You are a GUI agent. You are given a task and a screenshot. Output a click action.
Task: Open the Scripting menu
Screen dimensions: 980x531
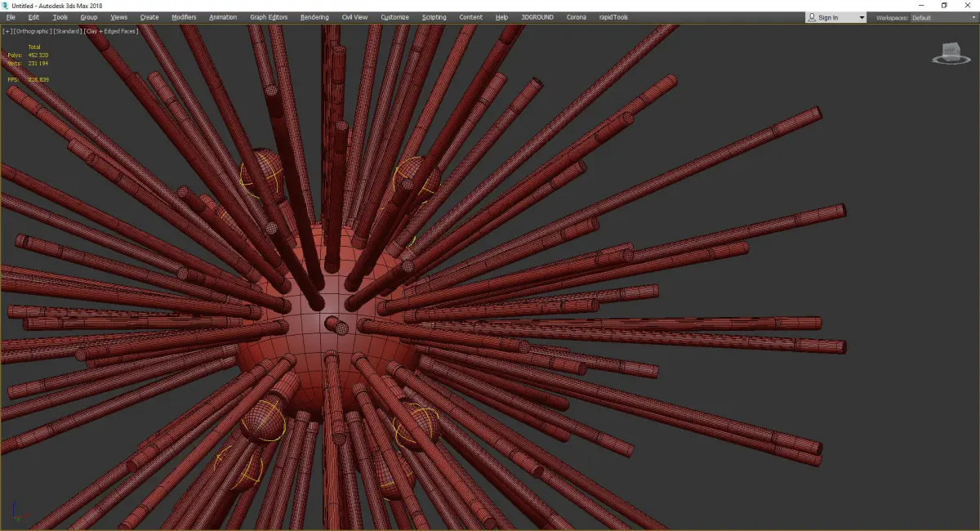point(434,17)
